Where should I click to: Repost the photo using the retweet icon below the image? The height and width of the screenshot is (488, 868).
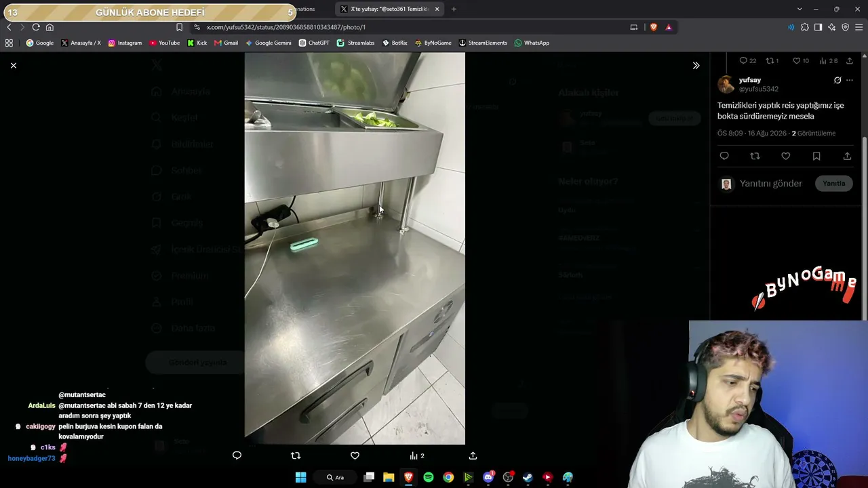[296, 455]
